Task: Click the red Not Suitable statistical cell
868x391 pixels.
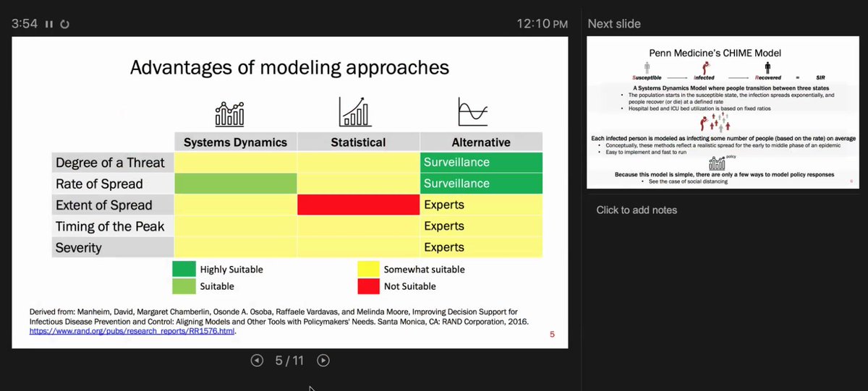Action: 358,205
